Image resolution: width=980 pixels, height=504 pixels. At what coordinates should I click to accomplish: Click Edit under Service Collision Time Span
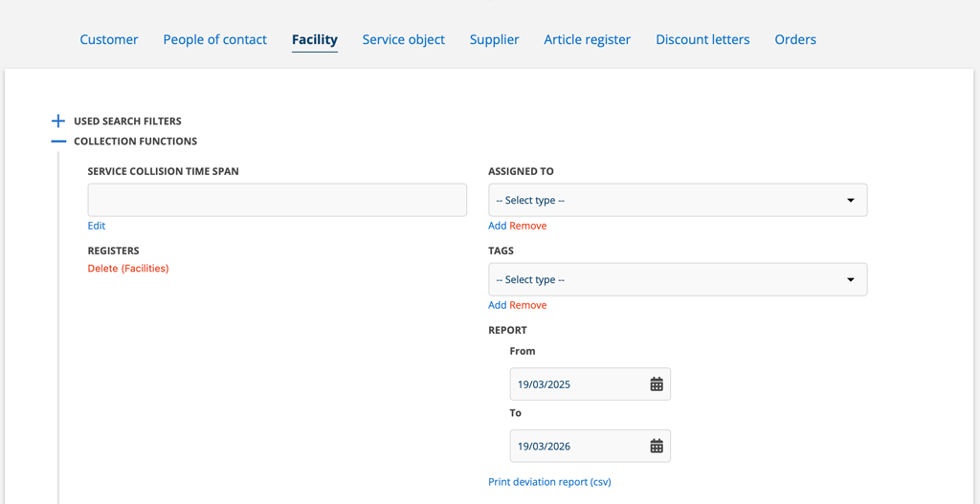(97, 226)
